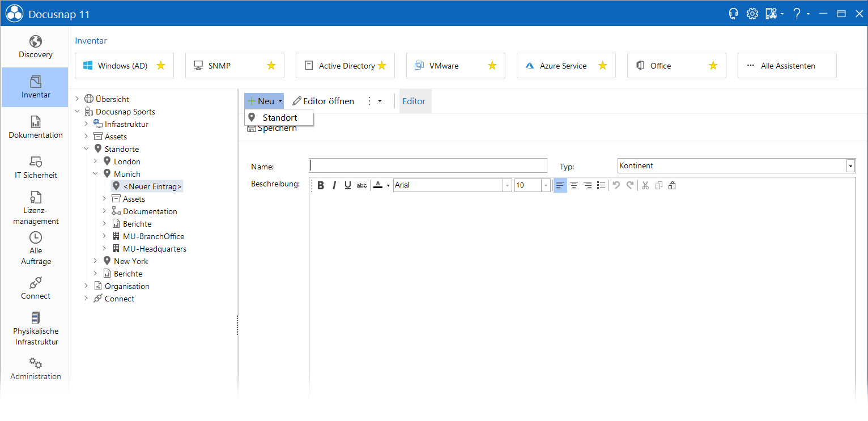
Task: Open Alle Assistenten
Action: coord(787,66)
